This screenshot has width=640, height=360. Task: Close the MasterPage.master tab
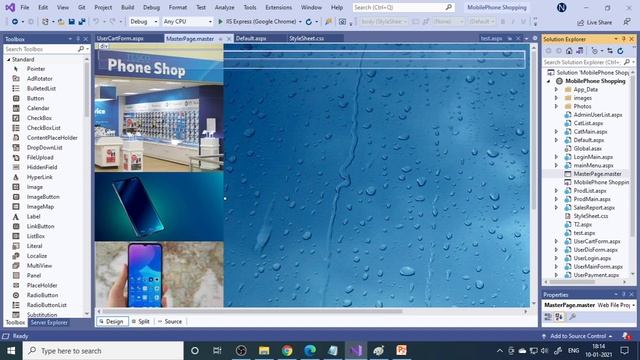tap(229, 39)
